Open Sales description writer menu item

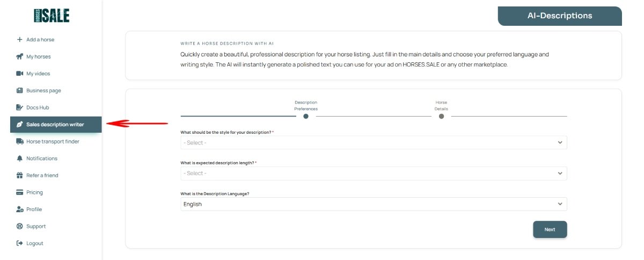point(55,125)
